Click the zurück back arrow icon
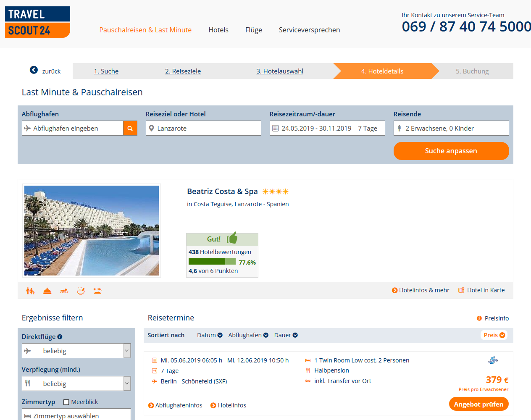This screenshot has height=420, width=531. (x=34, y=70)
